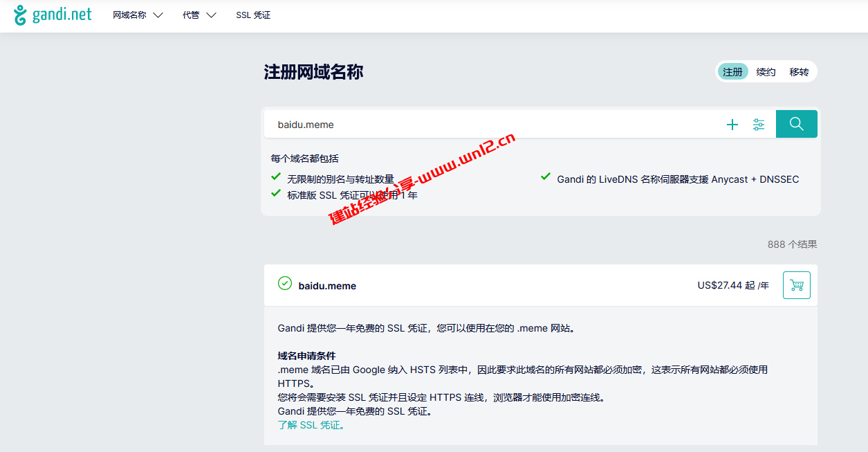
Task: Open the advanced search filter sliders icon
Action: 759,125
